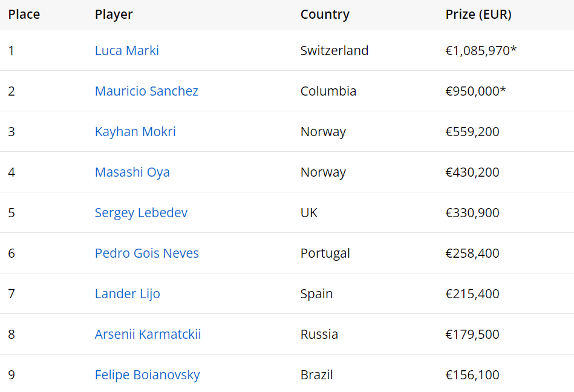Open Luca Marki player link
Image resolution: width=574 pixels, height=392 pixels.
click(127, 51)
